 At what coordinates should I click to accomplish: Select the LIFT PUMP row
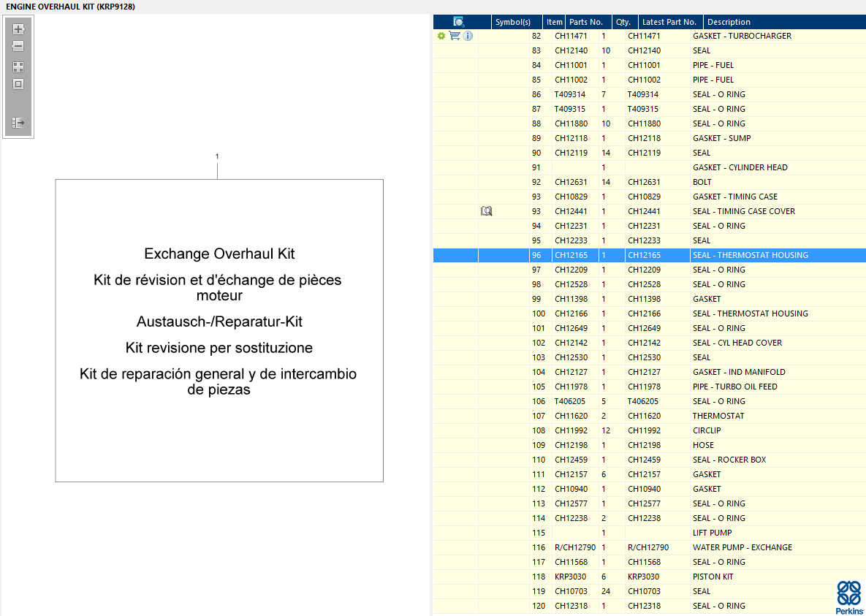point(650,533)
